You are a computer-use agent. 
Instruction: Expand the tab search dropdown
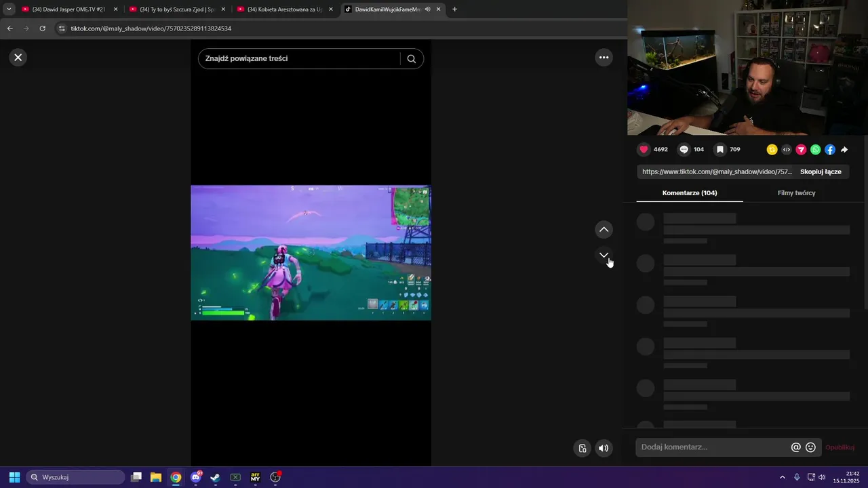point(9,9)
